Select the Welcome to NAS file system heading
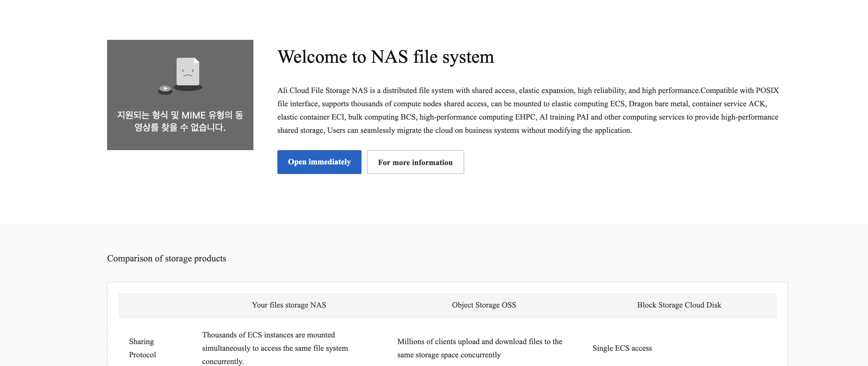 click(385, 56)
